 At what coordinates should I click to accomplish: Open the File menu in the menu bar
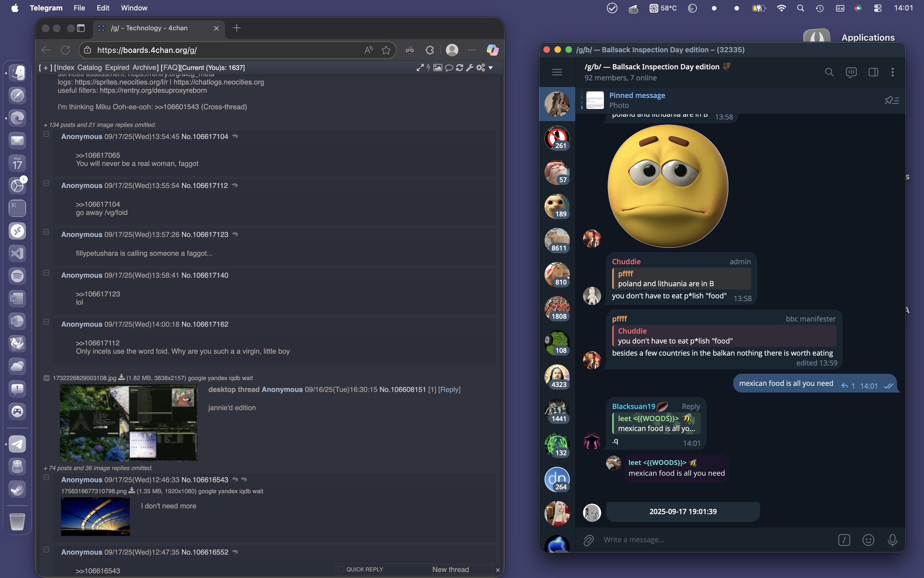pyautogui.click(x=79, y=8)
